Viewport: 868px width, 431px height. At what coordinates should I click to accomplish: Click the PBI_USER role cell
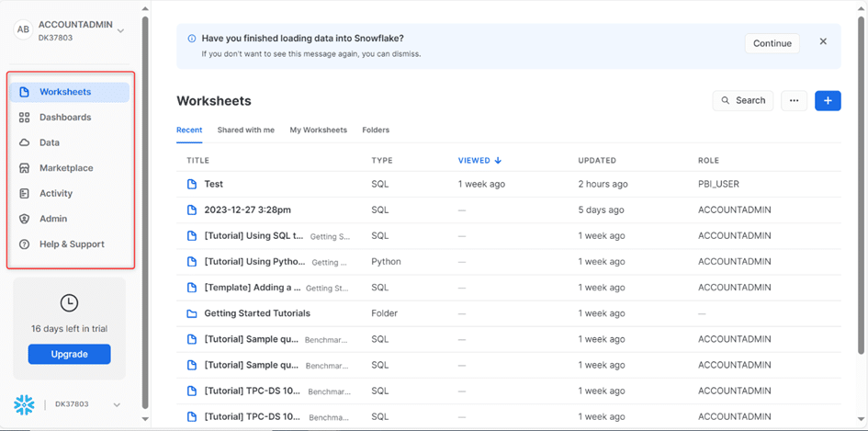[718, 185]
